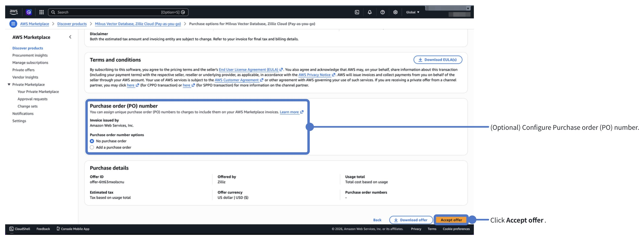This screenshot has width=644, height=240.
Task: Click the Download EULA(s) button
Action: 438,60
